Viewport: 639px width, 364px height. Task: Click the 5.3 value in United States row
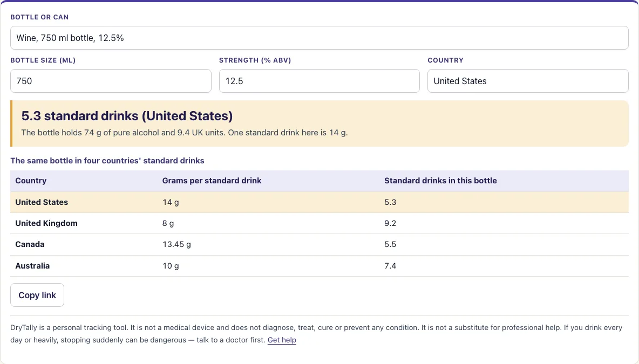click(390, 202)
